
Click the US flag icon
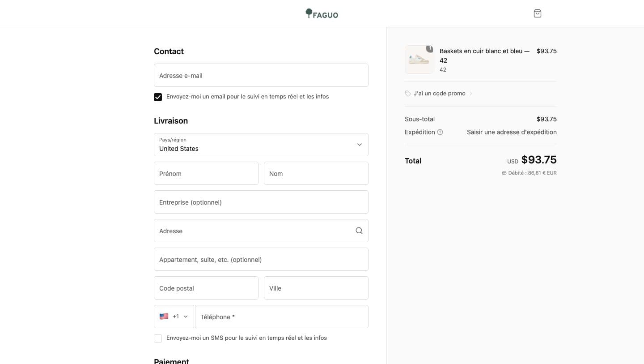[x=164, y=317]
